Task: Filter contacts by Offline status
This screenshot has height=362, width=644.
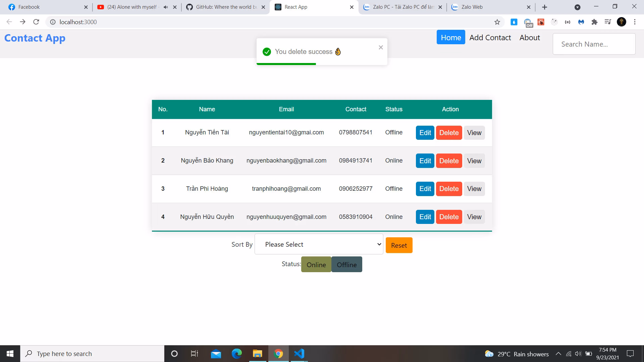Action: pyautogui.click(x=347, y=264)
